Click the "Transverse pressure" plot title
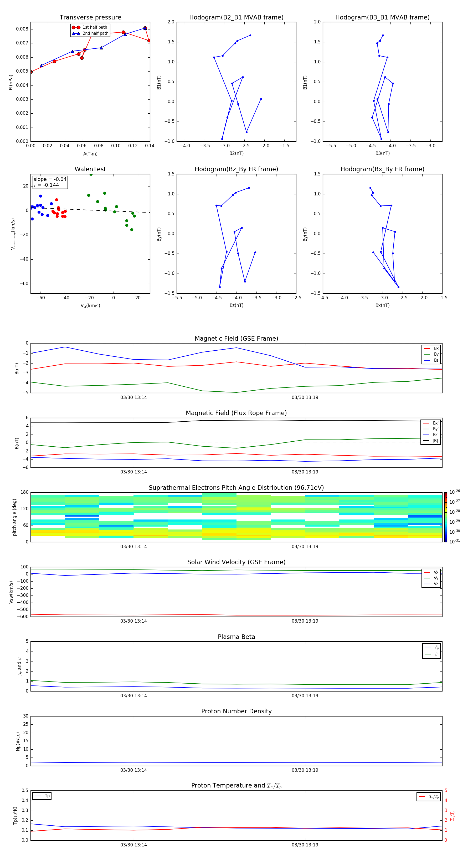 [90, 18]
